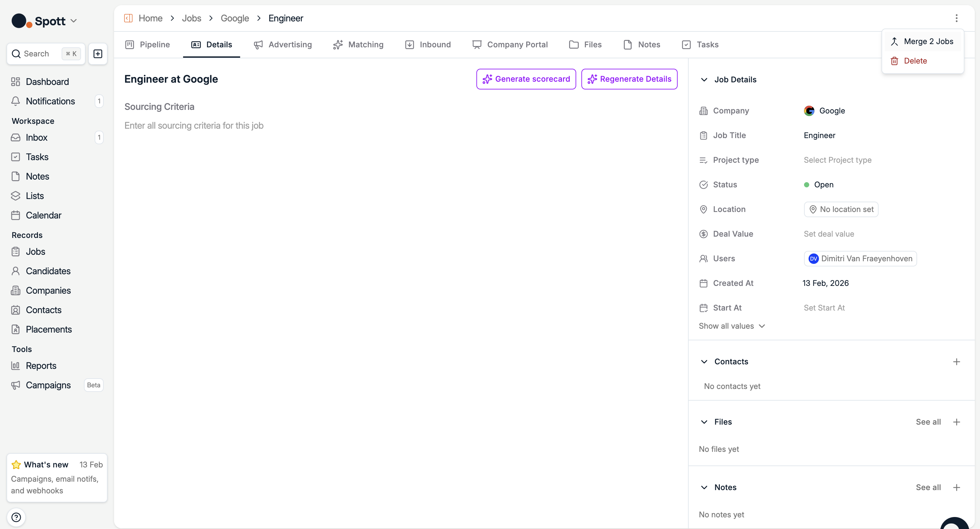Open Placements in the sidebar

(x=57, y=329)
